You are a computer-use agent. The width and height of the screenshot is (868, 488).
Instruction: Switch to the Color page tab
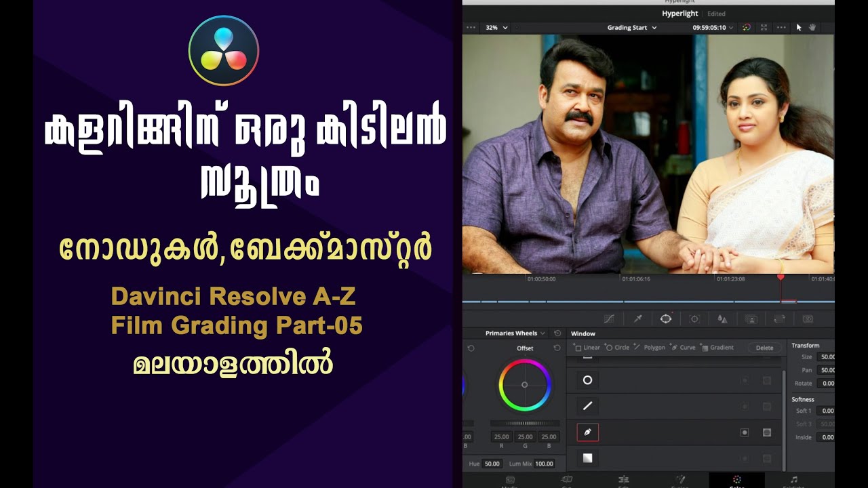[x=736, y=481]
